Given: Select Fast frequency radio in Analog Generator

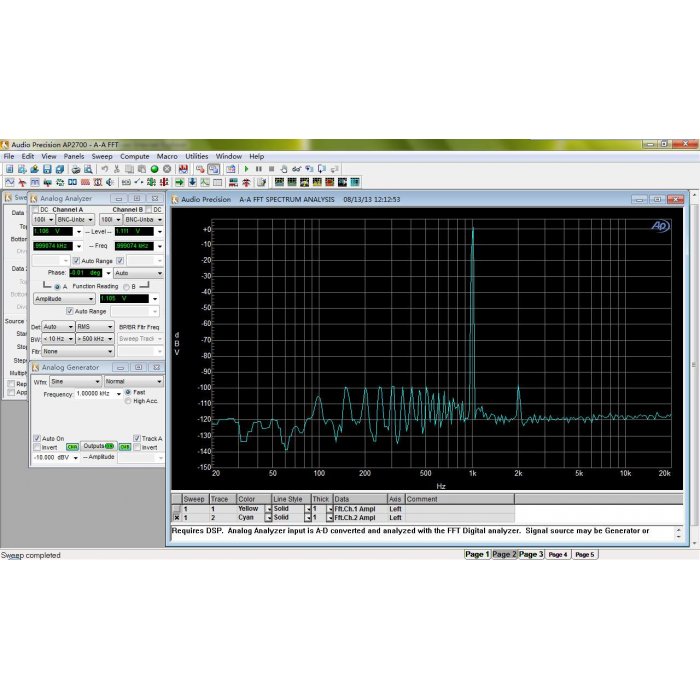Looking at the screenshot, I should coord(128,392).
